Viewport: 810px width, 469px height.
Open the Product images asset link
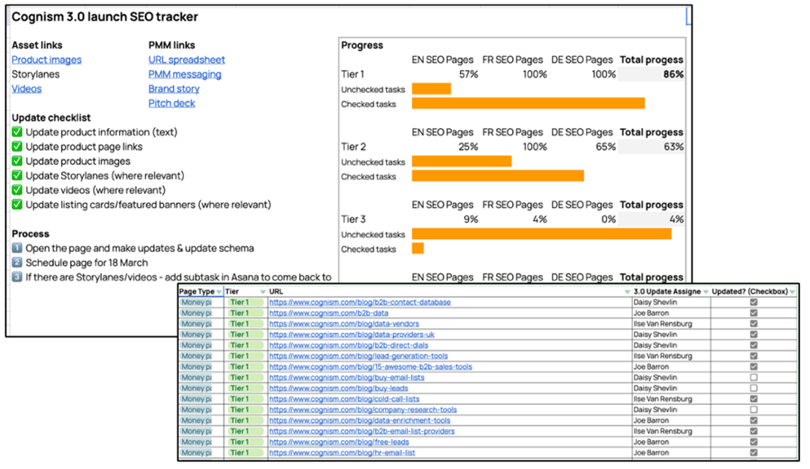point(46,60)
